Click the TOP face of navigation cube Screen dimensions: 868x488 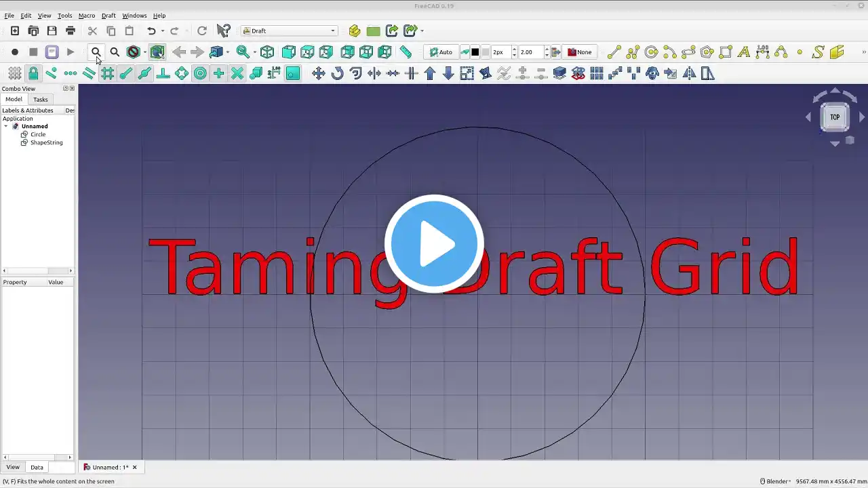[x=835, y=117]
